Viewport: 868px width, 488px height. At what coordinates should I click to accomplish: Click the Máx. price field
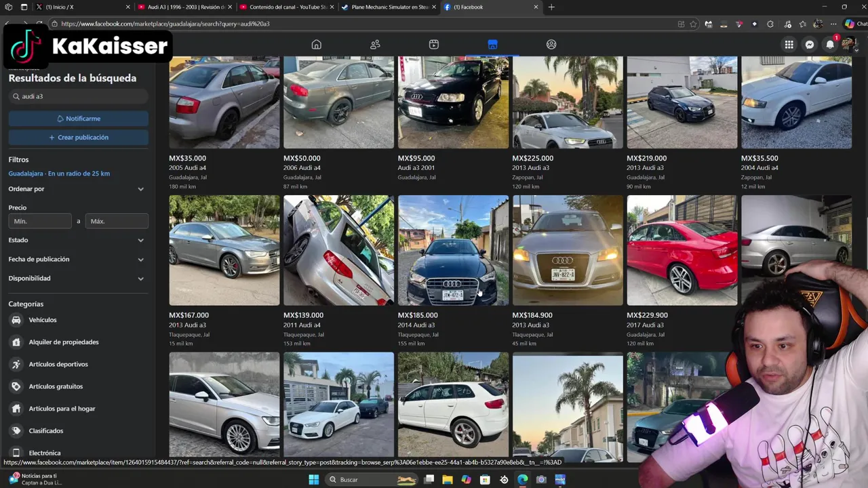tap(117, 221)
